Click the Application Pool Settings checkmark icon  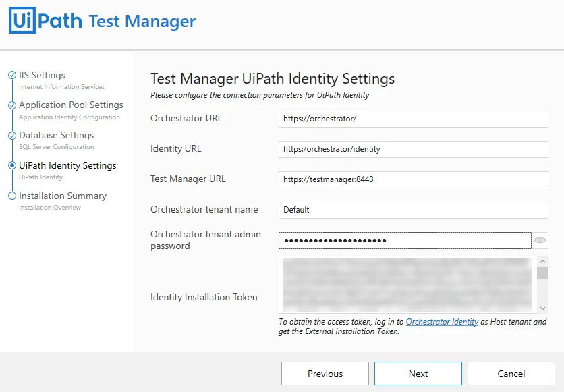click(x=12, y=105)
